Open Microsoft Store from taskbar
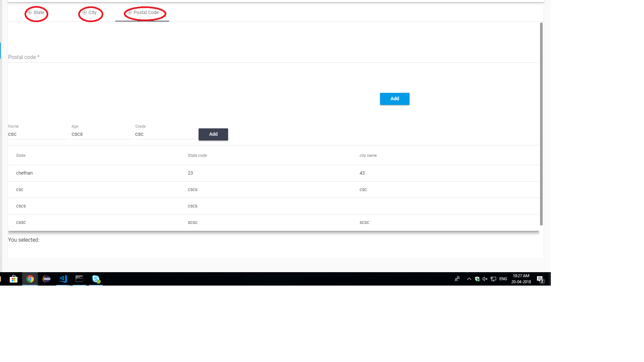Viewport: 644px width, 362px height. coord(13,279)
